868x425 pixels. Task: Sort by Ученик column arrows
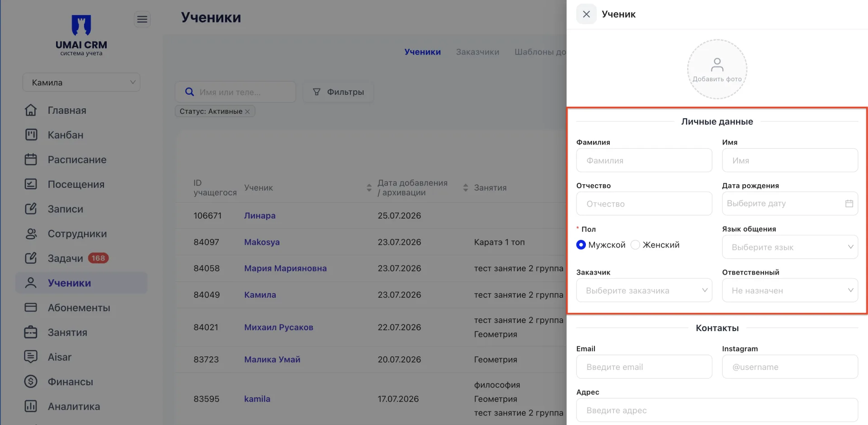pos(369,187)
